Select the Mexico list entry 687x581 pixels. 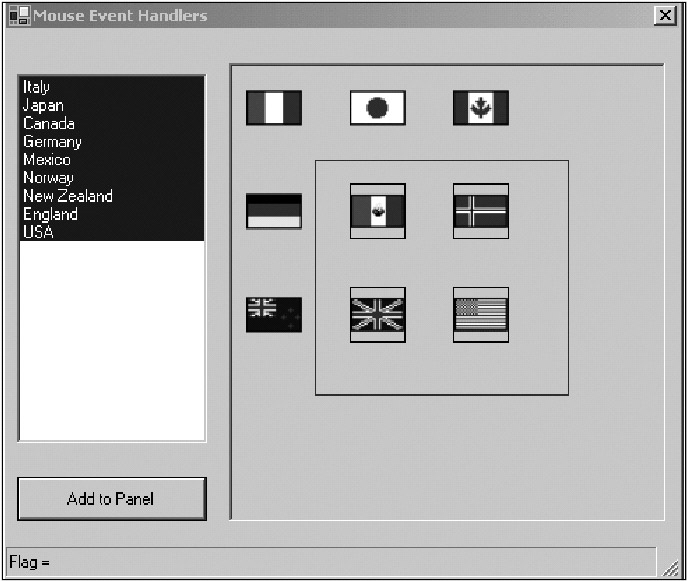tap(47, 160)
